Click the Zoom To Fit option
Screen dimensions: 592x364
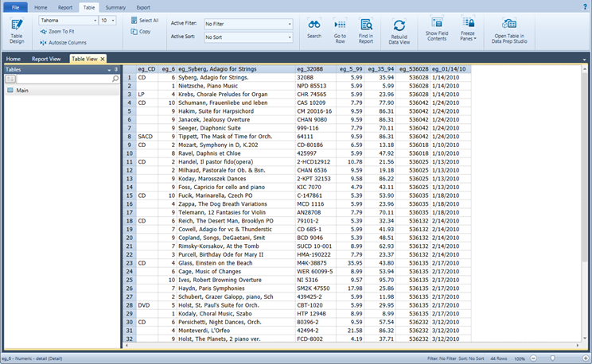[x=62, y=32]
